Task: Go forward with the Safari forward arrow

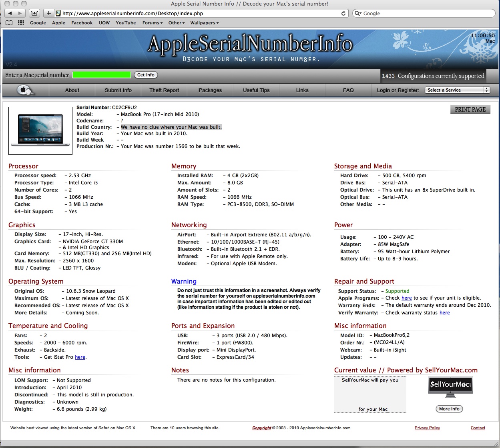Action: [x=20, y=13]
